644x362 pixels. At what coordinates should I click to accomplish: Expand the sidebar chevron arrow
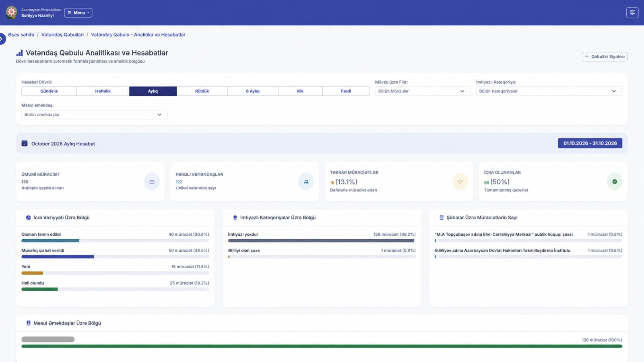(x=2, y=39)
